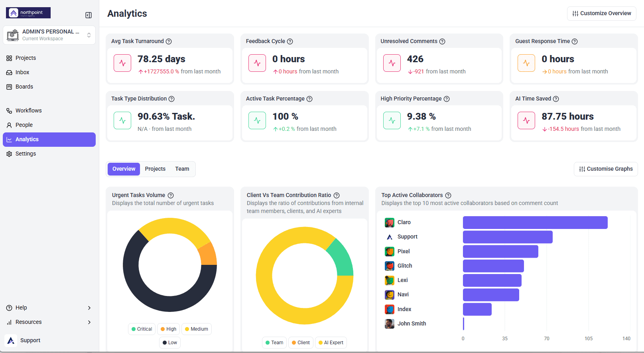Click Index's bar in collaborators chart
644x353 pixels.
coord(477,310)
